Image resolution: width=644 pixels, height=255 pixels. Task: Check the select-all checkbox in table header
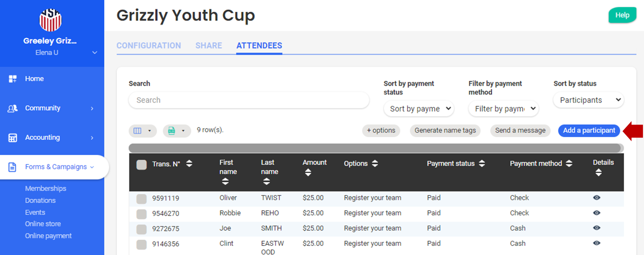tap(141, 165)
